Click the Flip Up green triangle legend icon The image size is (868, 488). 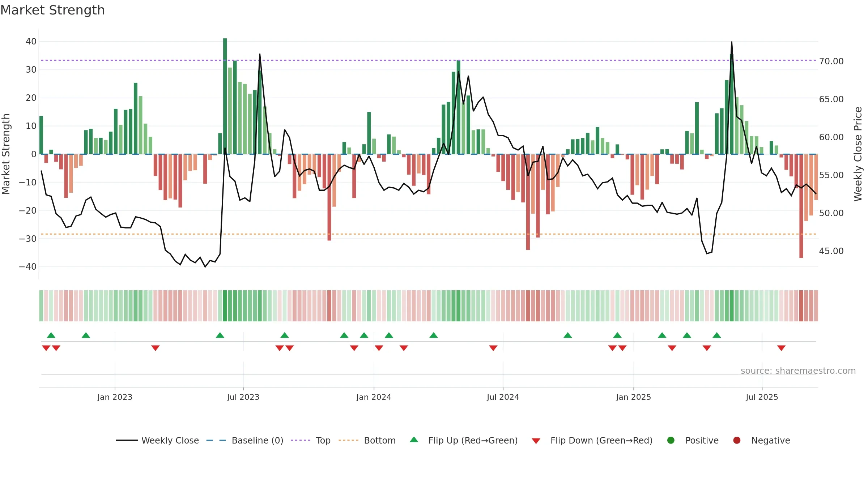point(414,440)
